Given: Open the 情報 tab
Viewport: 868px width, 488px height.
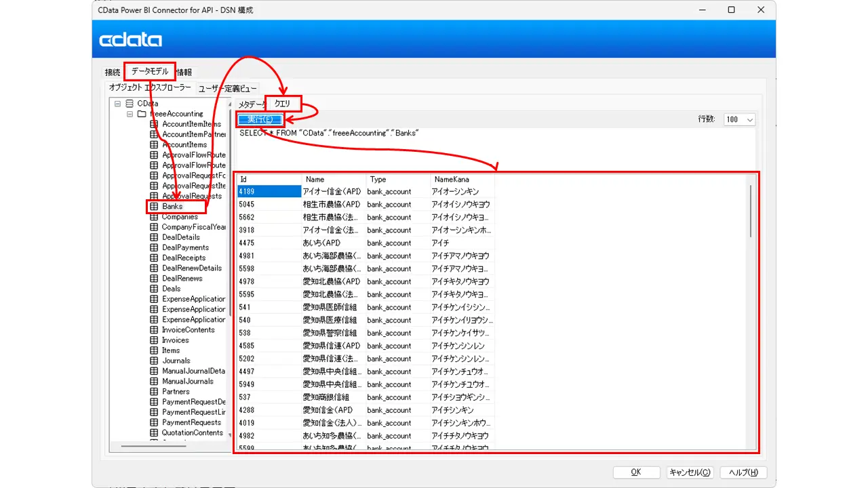Looking at the screenshot, I should pos(184,72).
